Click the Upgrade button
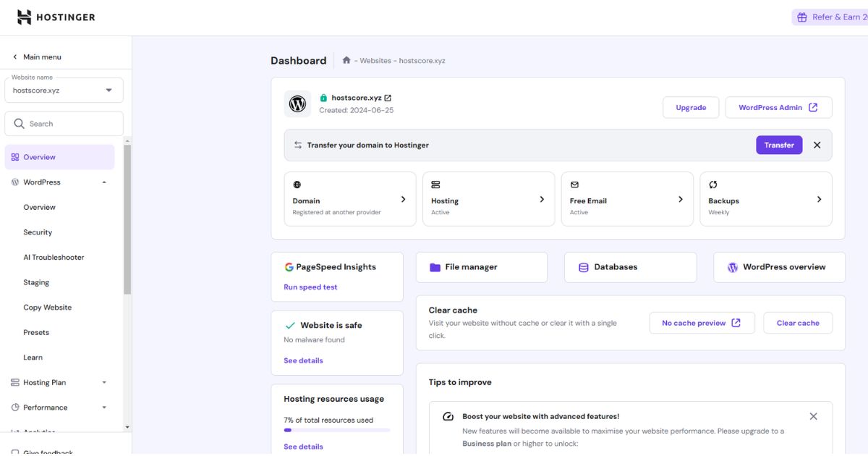Image resolution: width=868 pixels, height=456 pixels. click(x=691, y=107)
